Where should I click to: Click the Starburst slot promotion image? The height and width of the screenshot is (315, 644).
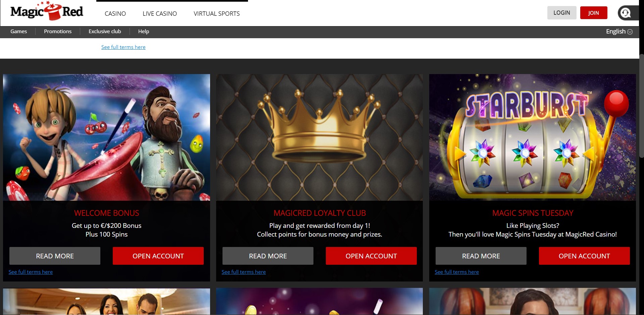533,137
